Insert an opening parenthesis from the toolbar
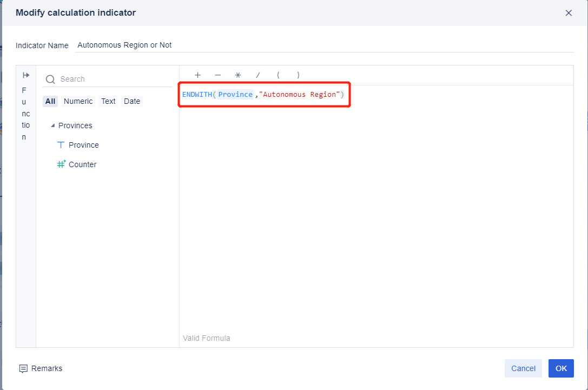 tap(278, 75)
